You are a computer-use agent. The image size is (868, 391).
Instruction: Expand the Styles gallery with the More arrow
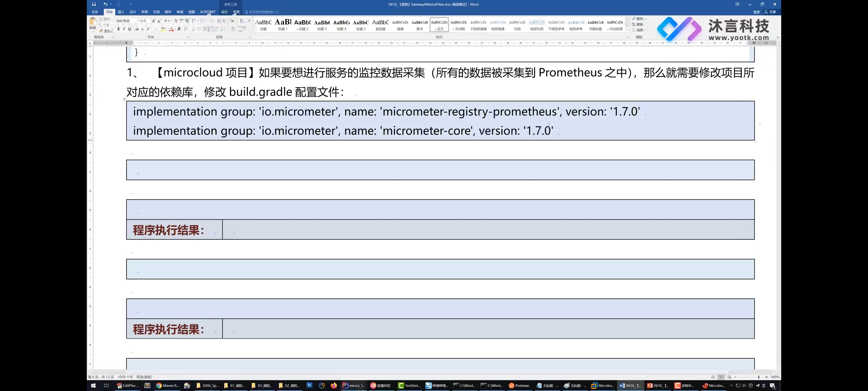627,30
